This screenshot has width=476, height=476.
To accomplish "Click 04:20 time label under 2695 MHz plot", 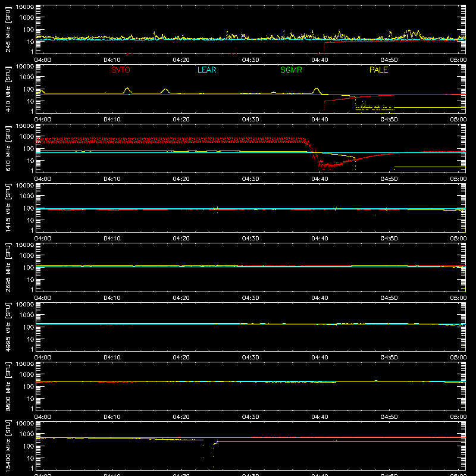I will 181,298.
